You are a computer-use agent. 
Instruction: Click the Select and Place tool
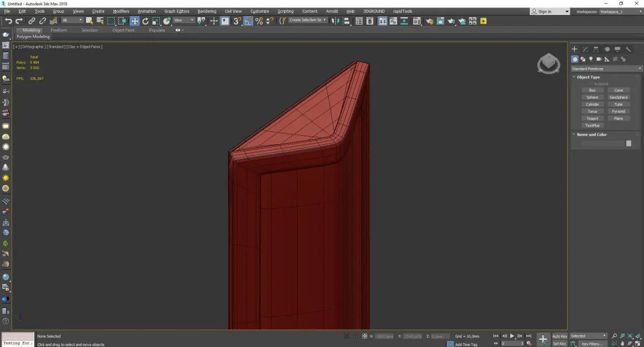coord(167,21)
